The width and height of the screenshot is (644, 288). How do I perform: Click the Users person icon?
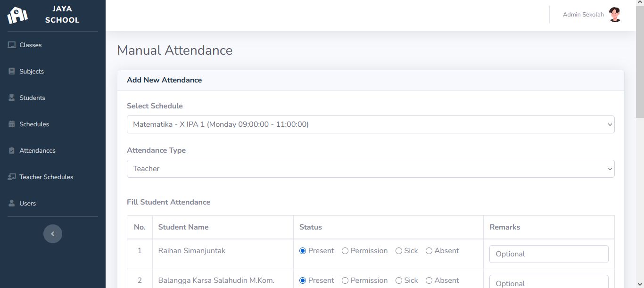point(12,204)
